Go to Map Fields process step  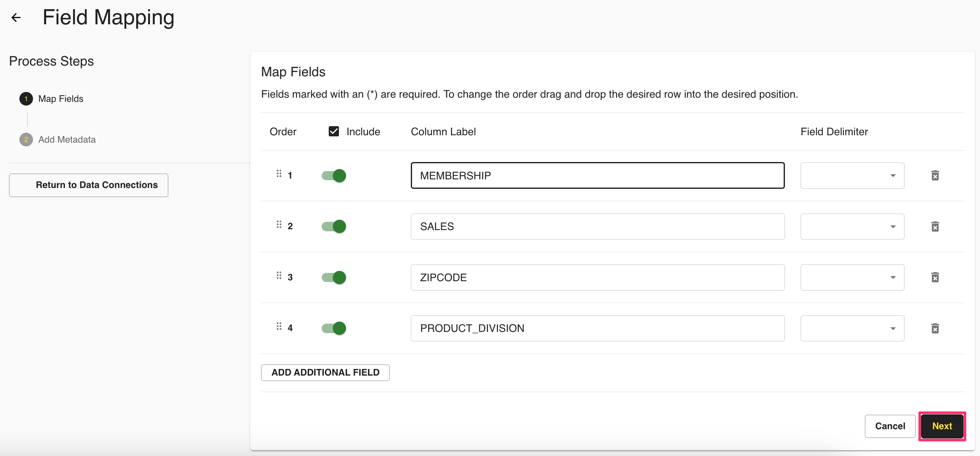(x=61, y=99)
